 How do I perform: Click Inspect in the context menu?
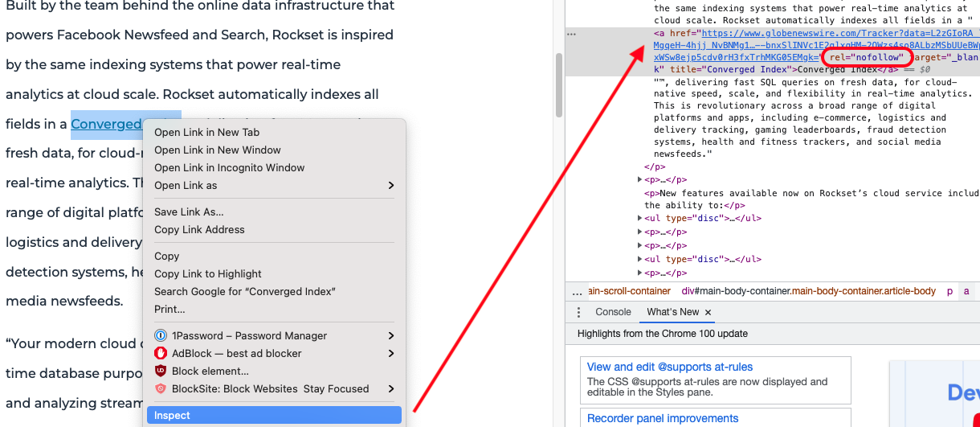coord(274,415)
